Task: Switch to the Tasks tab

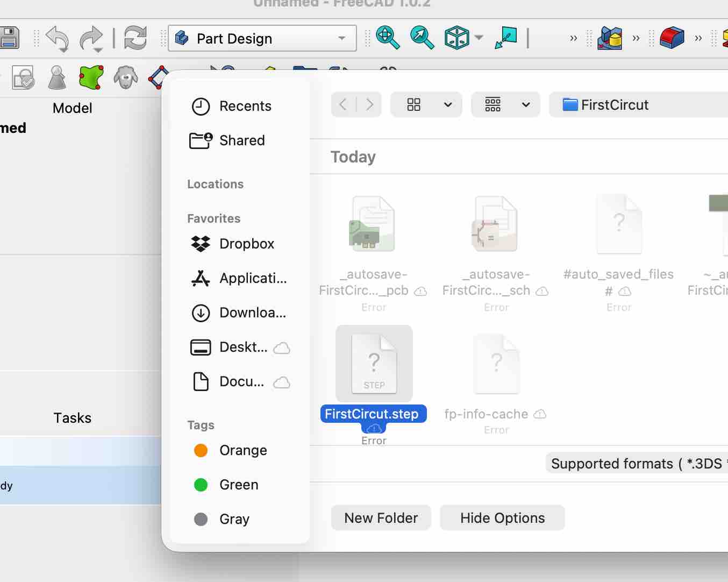Action: pyautogui.click(x=73, y=418)
